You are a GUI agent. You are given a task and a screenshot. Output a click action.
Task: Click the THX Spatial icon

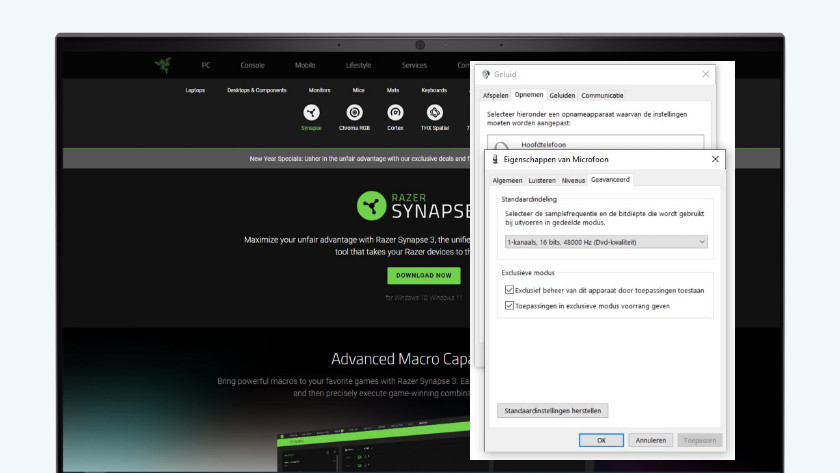[436, 112]
